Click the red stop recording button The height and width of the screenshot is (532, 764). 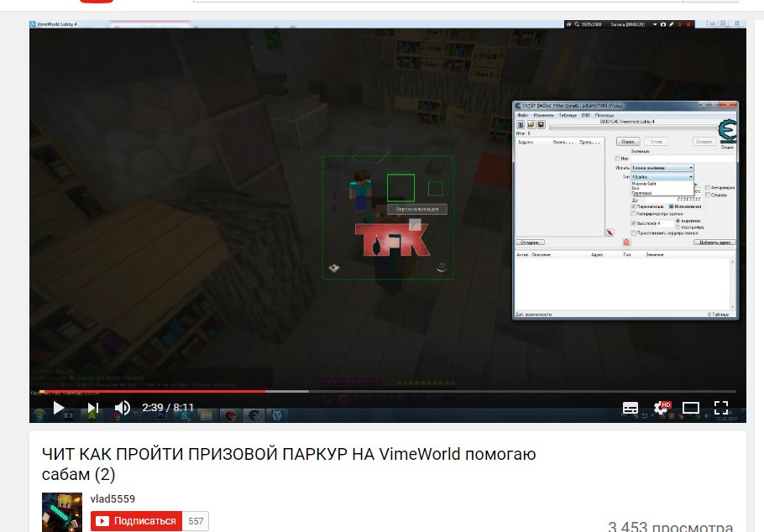pyautogui.click(x=688, y=24)
